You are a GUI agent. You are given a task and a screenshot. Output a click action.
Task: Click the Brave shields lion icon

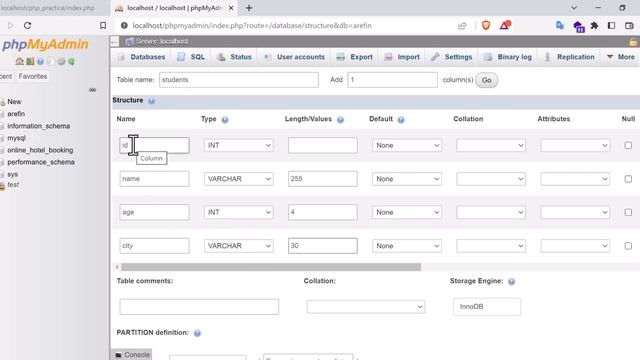coord(486,25)
